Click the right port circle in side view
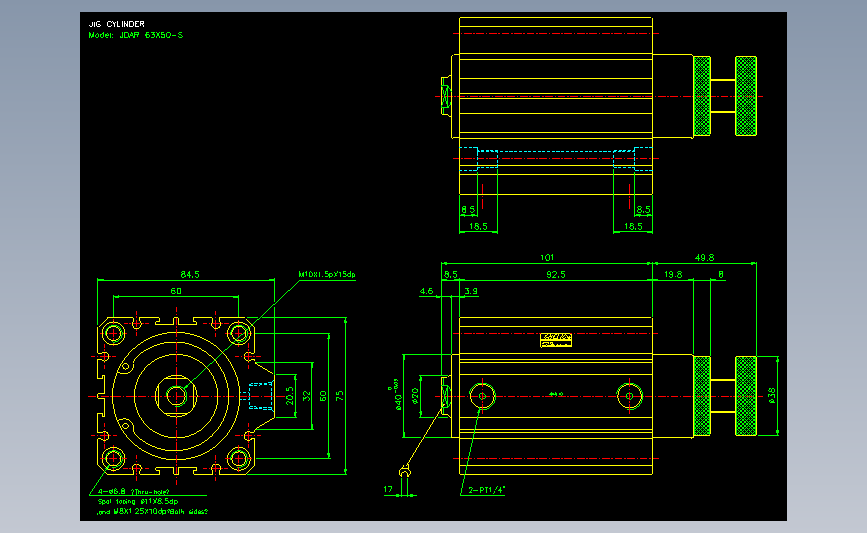The image size is (867, 533). point(629,396)
